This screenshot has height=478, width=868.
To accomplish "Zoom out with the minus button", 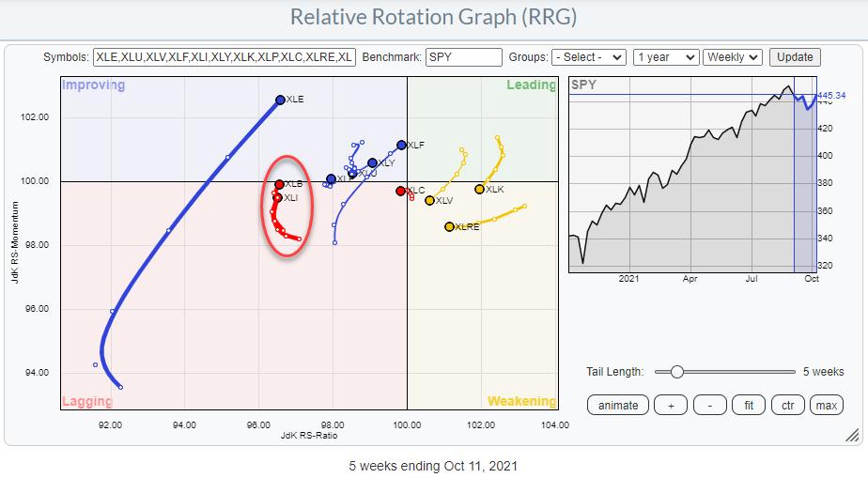I will click(x=710, y=406).
